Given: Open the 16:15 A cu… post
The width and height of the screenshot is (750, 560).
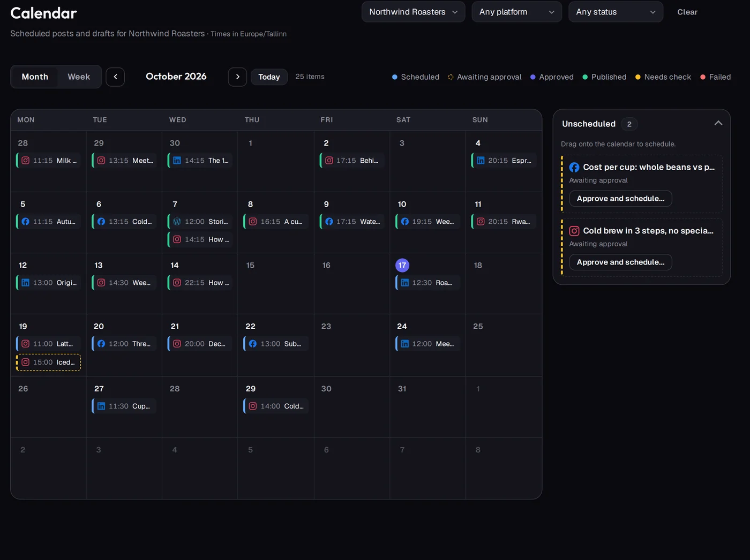Looking at the screenshot, I should [x=276, y=222].
